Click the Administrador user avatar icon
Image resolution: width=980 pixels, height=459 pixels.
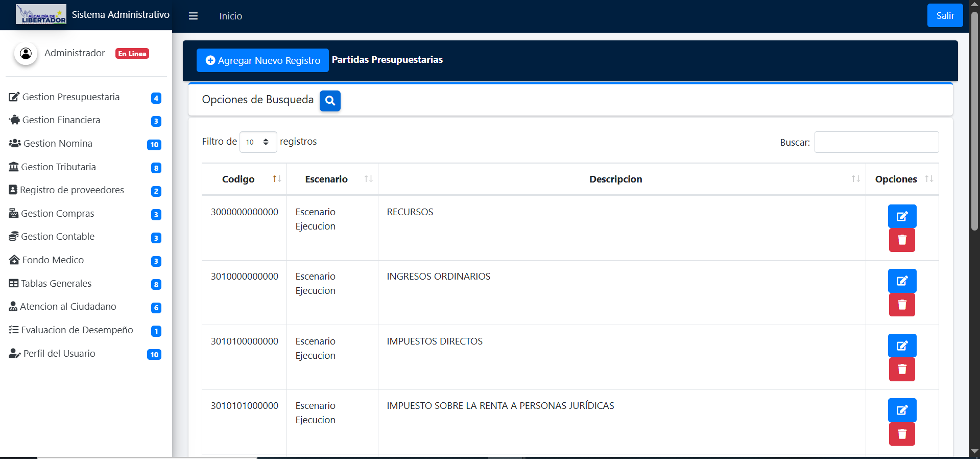[x=26, y=54]
